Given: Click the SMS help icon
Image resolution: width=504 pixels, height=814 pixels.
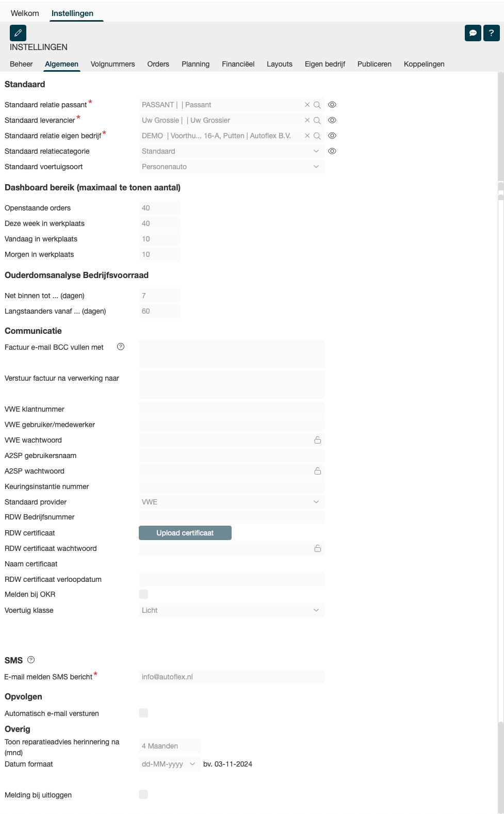Looking at the screenshot, I should (x=31, y=660).
